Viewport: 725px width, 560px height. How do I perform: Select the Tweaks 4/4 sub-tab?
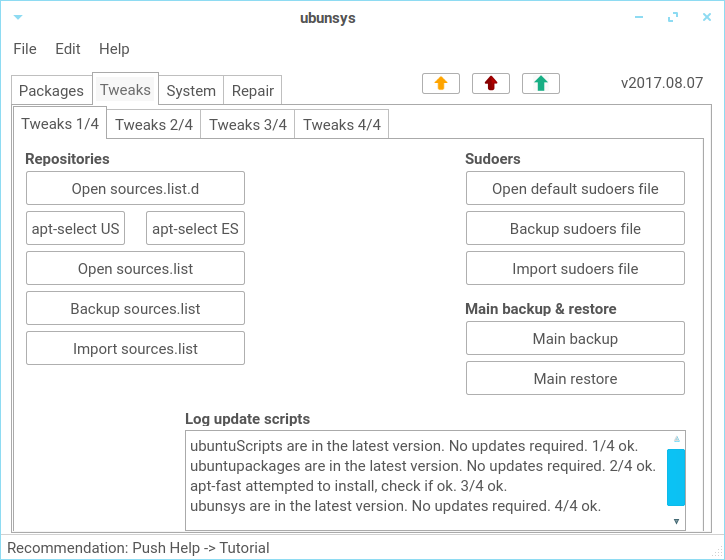click(x=342, y=124)
